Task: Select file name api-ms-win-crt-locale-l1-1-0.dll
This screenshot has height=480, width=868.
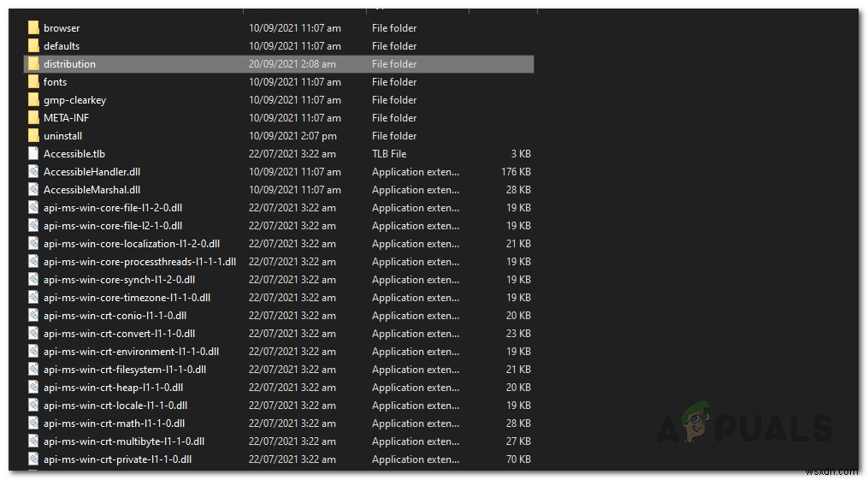Action: coord(115,406)
